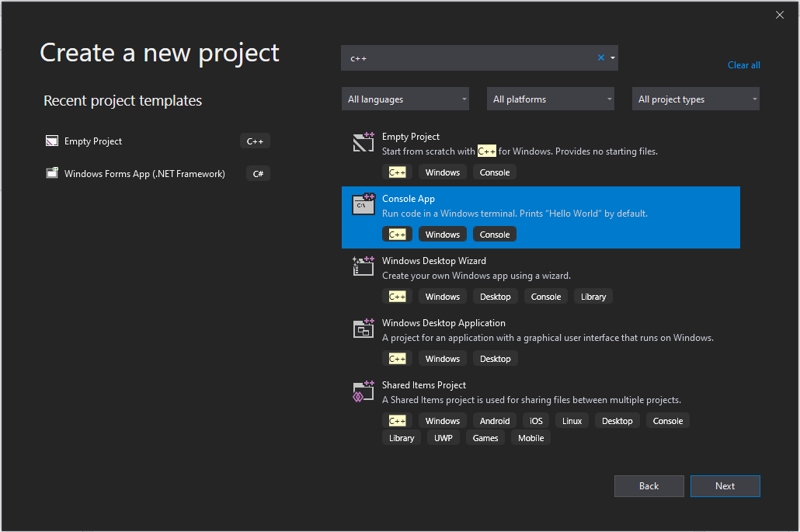This screenshot has height=532, width=800.
Task: Select Windows Forms App recent template
Action: click(144, 174)
